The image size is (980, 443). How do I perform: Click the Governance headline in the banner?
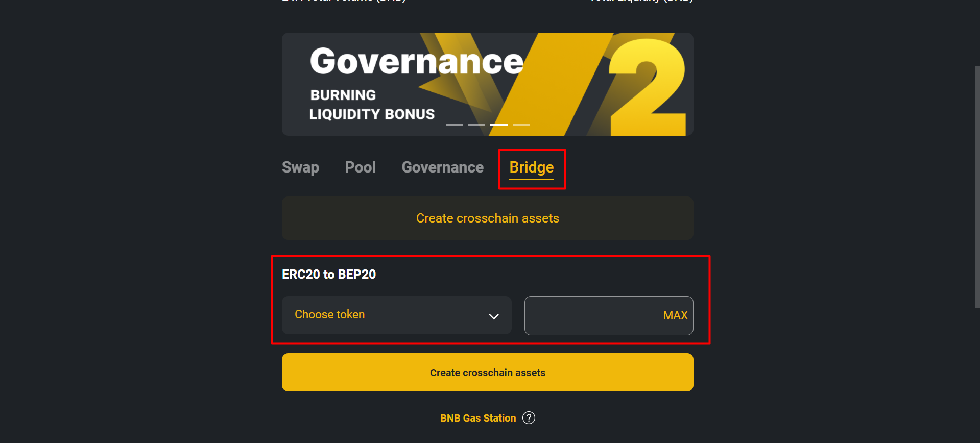(416, 61)
